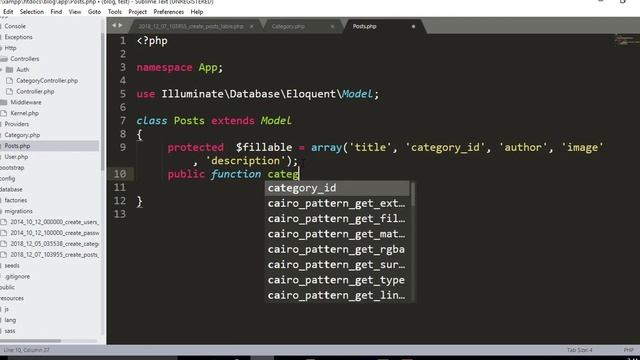The image size is (640, 360).
Task: Expand the factories folder
Action: [x=16, y=200]
